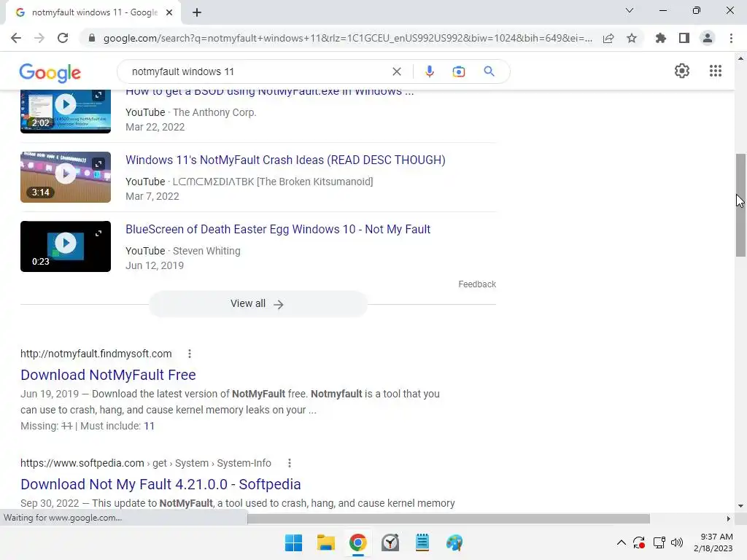Open the Chrome profile avatar
This screenshot has height=560, width=747.
(708, 38)
